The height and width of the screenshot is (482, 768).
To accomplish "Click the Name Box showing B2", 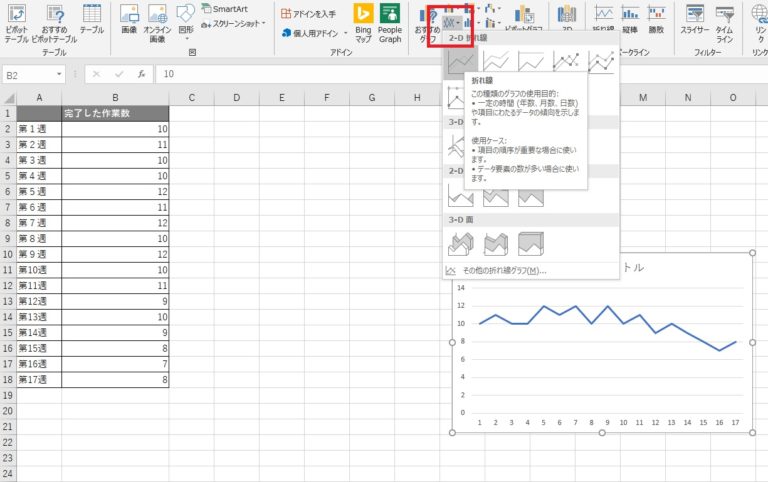I will coord(28,74).
